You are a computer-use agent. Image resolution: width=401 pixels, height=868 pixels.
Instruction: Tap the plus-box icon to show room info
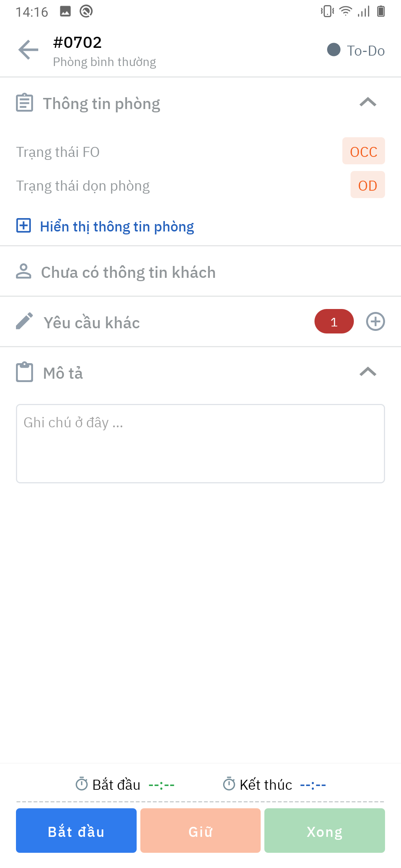24,226
